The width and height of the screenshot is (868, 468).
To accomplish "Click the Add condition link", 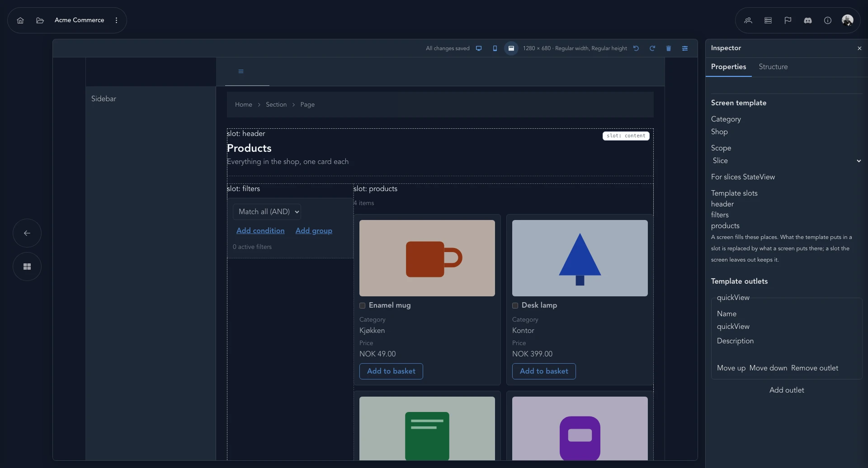I will coord(260,231).
